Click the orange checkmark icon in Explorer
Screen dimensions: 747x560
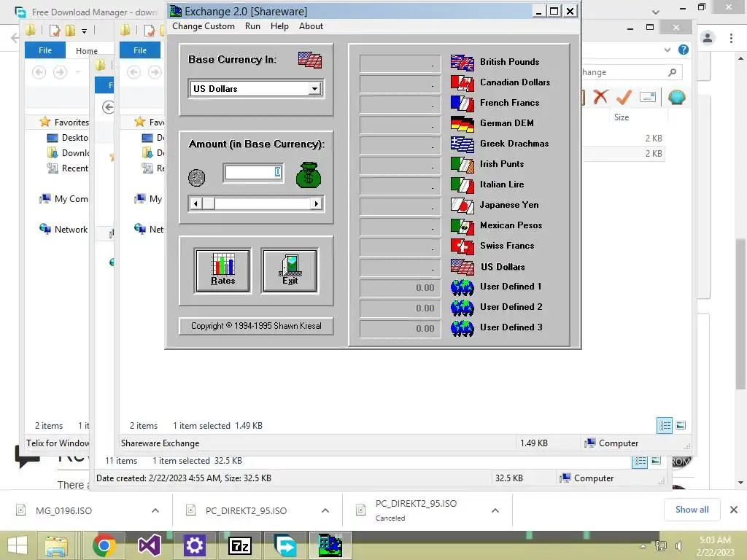(x=624, y=97)
